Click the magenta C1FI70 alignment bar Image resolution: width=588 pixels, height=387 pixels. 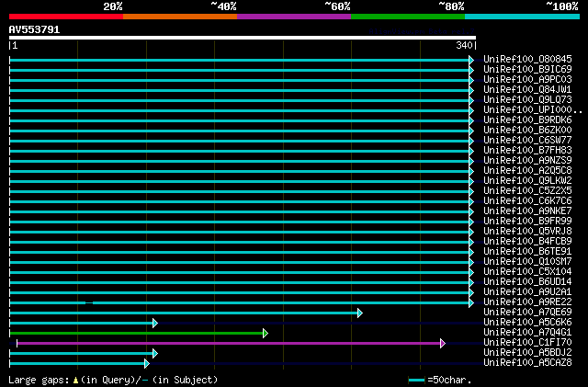tap(228, 343)
